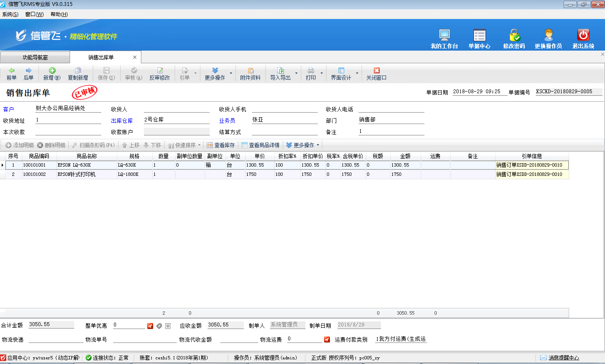Expand 界面设计 dropdown arrow

pyautogui.click(x=357, y=73)
